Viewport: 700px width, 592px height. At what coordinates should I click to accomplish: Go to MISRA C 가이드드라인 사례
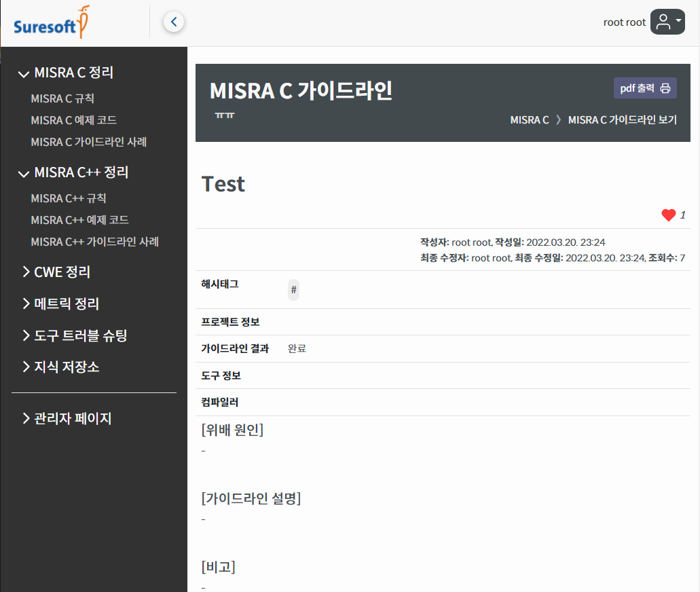pyautogui.click(x=88, y=142)
